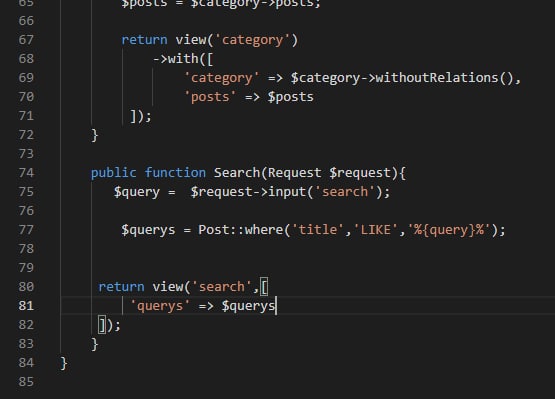Click the 'withoutRelations' method call
The height and width of the screenshot is (399, 555).
pyautogui.click(x=436, y=78)
